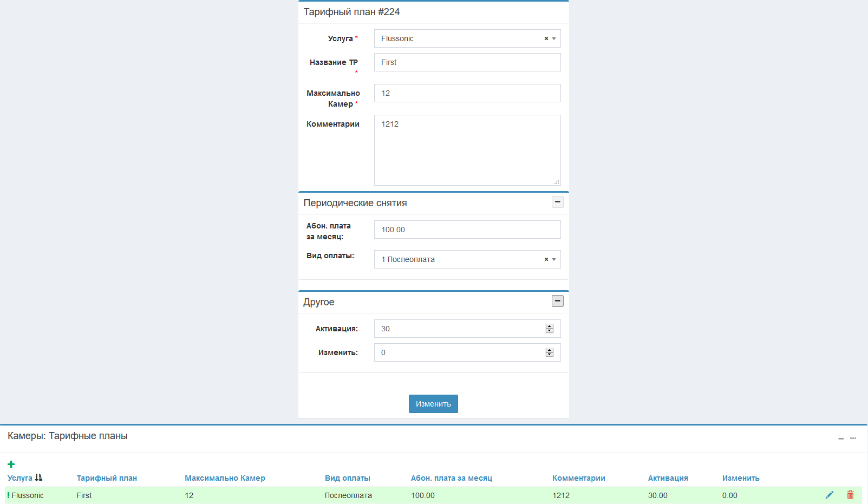Minimize the Камеры: Тарифные планы panel
Viewport: 868px width, 504px height.
(840, 438)
